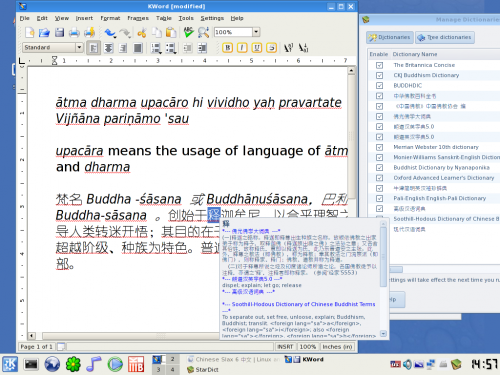Click the zoom 100% input field

pos(233,32)
